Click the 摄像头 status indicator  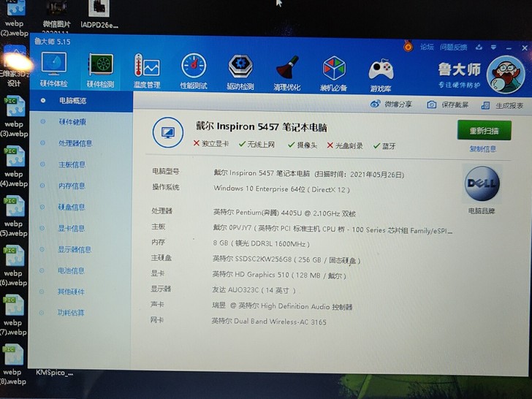[x=303, y=145]
